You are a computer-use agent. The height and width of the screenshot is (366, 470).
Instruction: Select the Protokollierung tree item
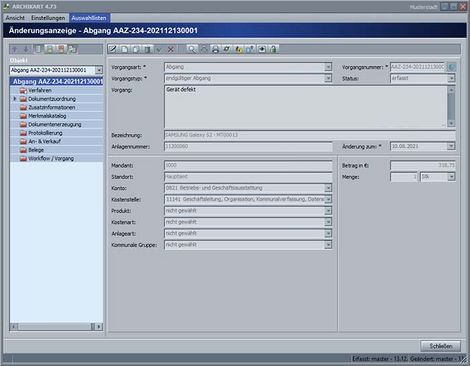(x=45, y=133)
